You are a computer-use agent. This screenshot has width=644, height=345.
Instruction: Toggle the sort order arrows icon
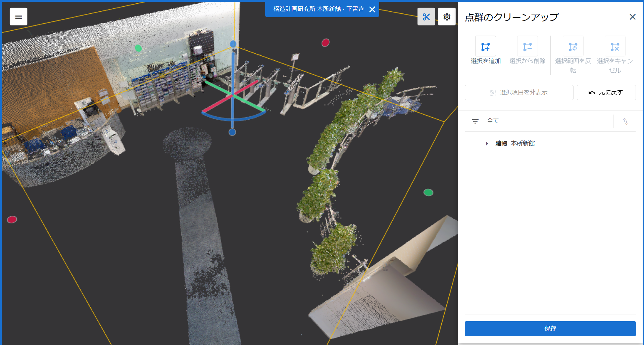626,121
